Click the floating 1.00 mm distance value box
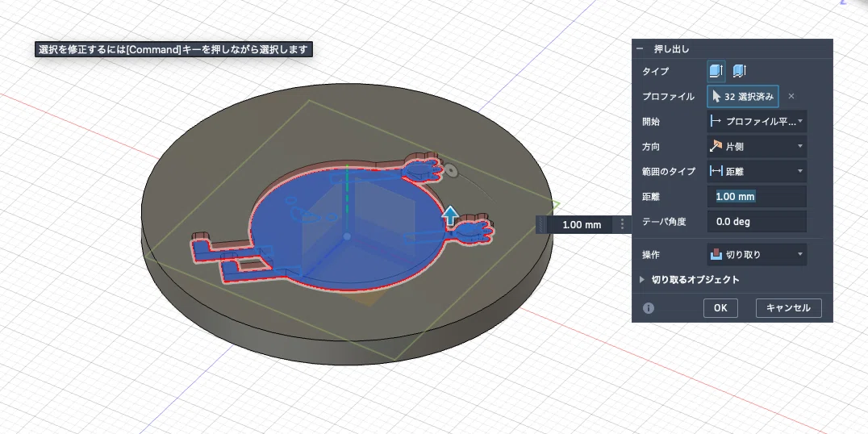868x434 pixels. pyautogui.click(x=581, y=225)
